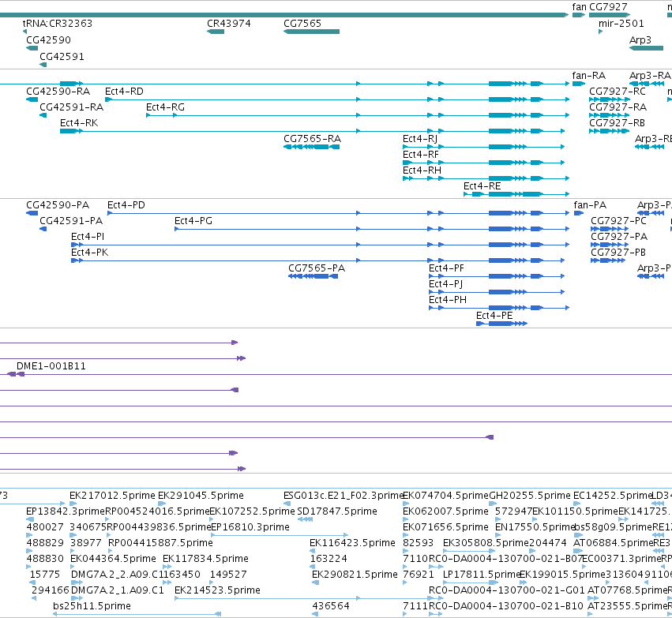Click the CG42591 gene label
This screenshot has height=618, width=672.
[62, 57]
